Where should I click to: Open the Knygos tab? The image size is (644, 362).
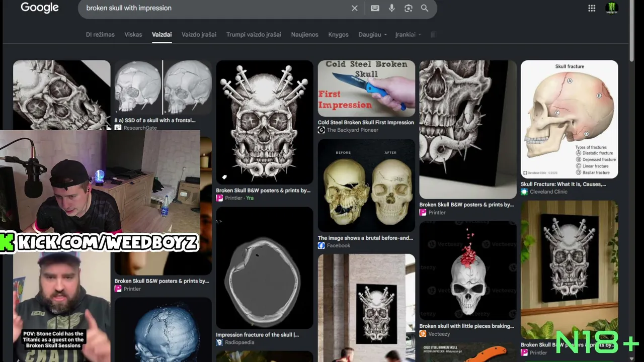(338, 35)
